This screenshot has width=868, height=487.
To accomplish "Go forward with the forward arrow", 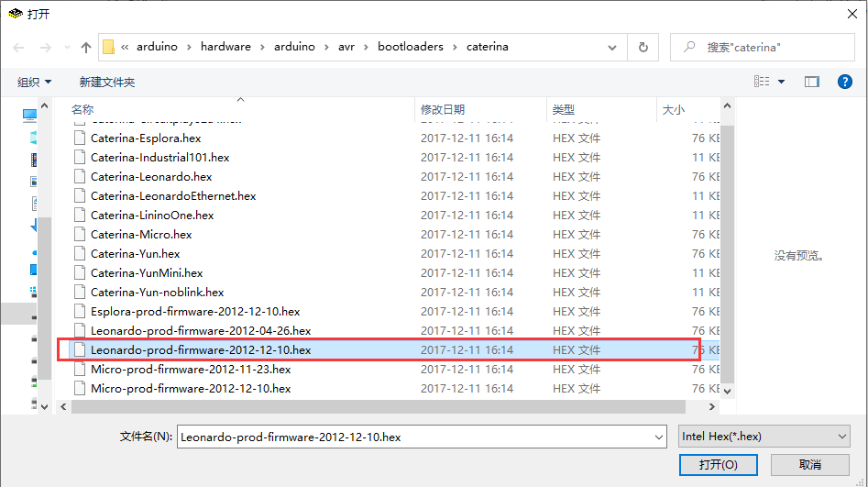I will click(x=46, y=48).
